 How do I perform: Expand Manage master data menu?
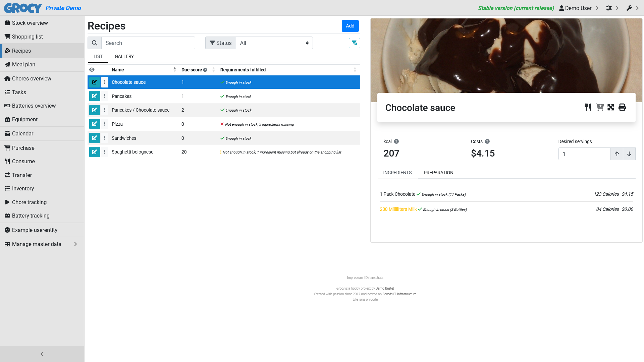coord(42,244)
